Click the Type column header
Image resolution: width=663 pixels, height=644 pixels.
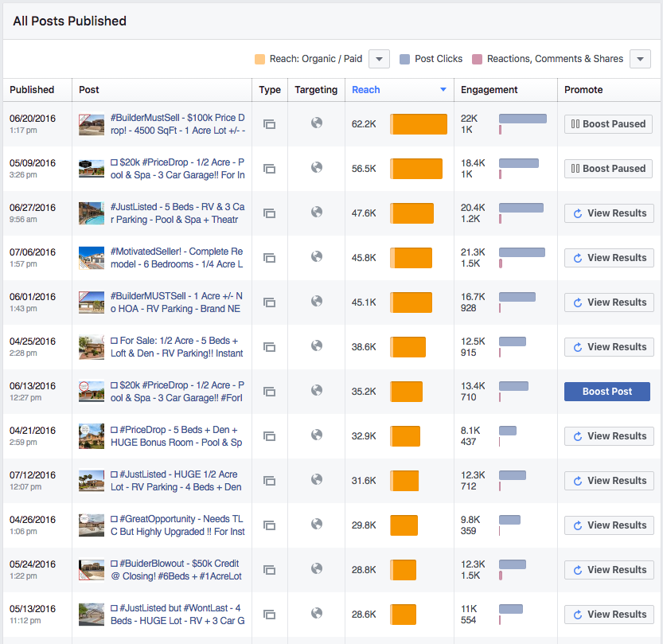tap(270, 90)
